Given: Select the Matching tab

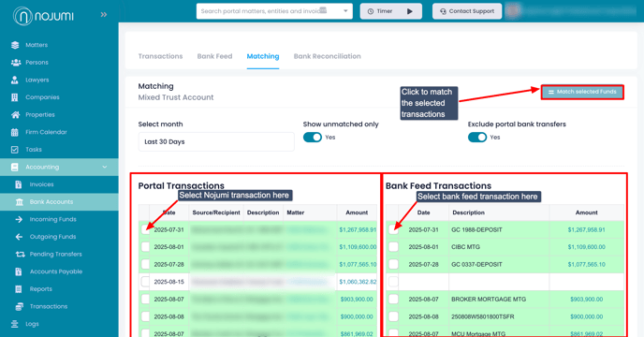Looking at the screenshot, I should (263, 56).
